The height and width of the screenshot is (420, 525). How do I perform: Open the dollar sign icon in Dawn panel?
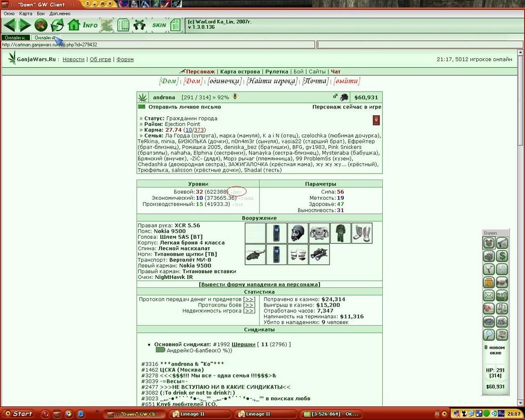502,256
